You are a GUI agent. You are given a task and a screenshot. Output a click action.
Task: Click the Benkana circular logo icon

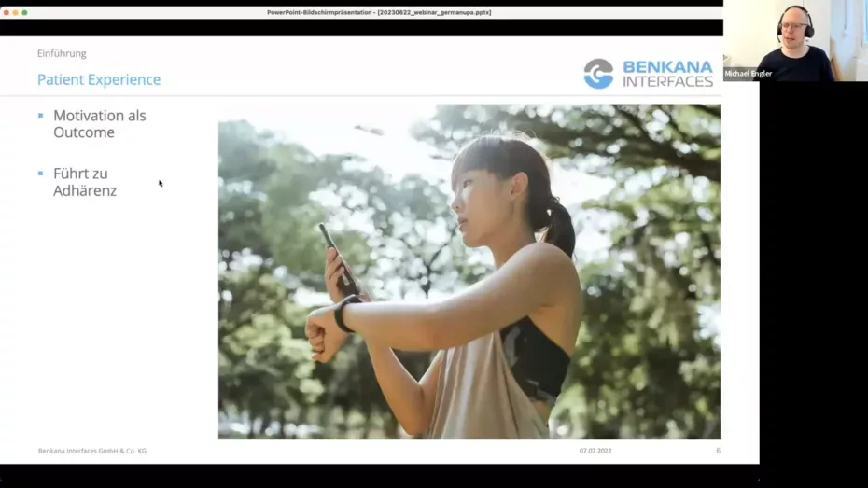pyautogui.click(x=598, y=74)
